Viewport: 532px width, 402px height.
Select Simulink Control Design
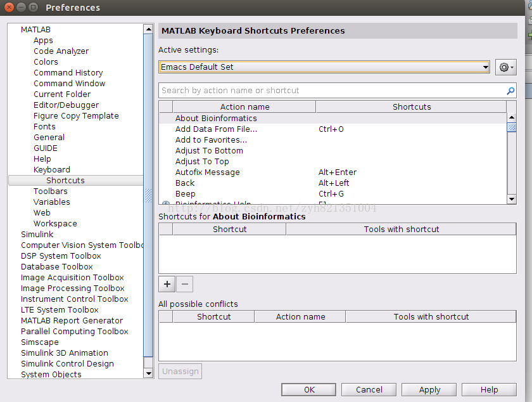pyautogui.click(x=68, y=363)
